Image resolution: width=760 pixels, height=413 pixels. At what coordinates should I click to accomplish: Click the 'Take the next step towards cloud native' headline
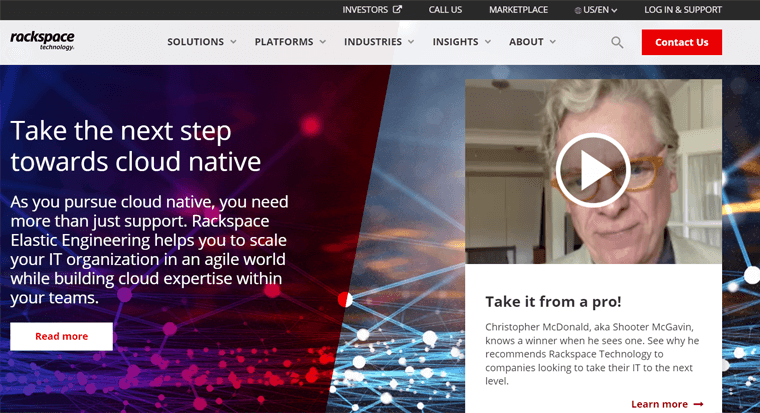tap(136, 146)
